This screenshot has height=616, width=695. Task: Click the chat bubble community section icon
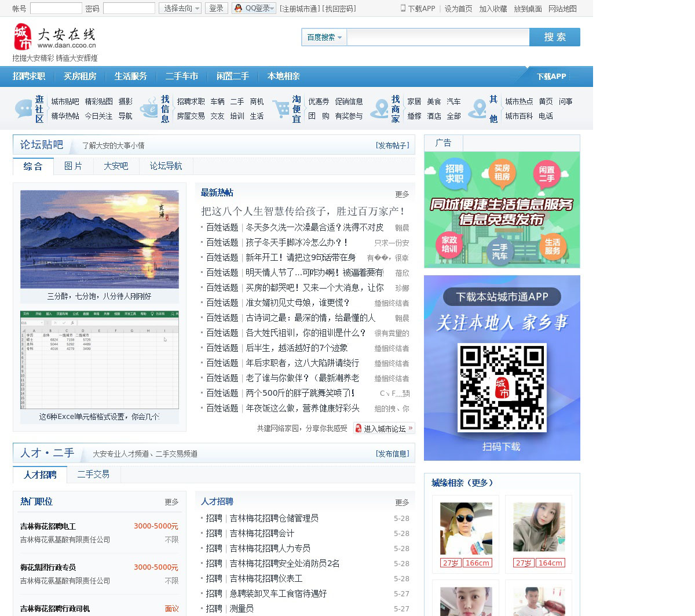click(23, 108)
